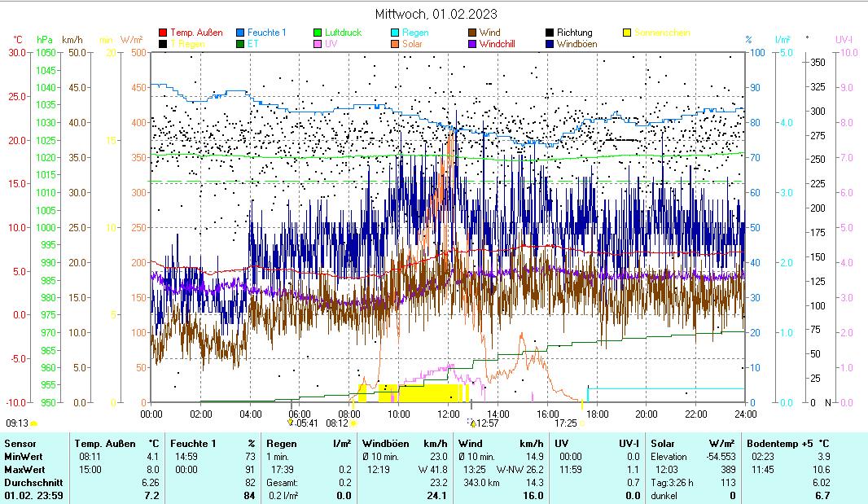Click the 17:25 time marker
The image size is (868, 504).
point(565,423)
